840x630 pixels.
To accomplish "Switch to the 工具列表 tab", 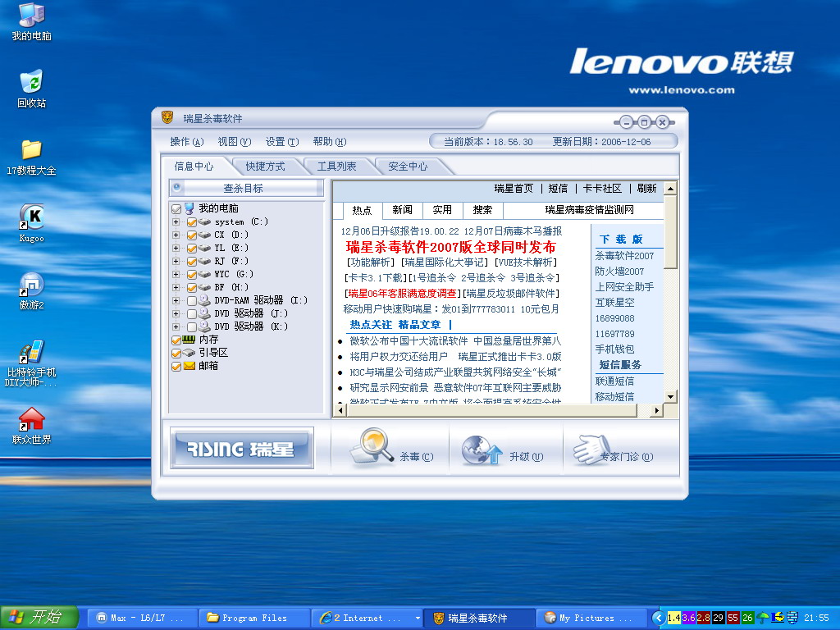I will (337, 166).
